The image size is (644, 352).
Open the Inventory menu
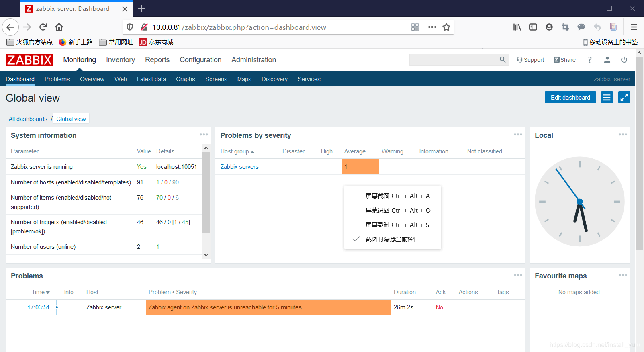[x=121, y=60]
